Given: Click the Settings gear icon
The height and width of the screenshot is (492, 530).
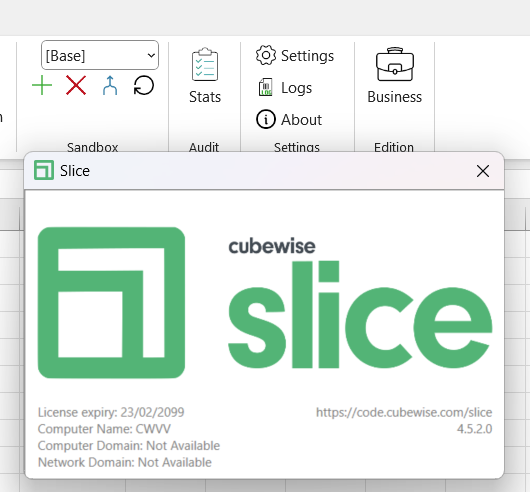Looking at the screenshot, I should click(x=266, y=55).
